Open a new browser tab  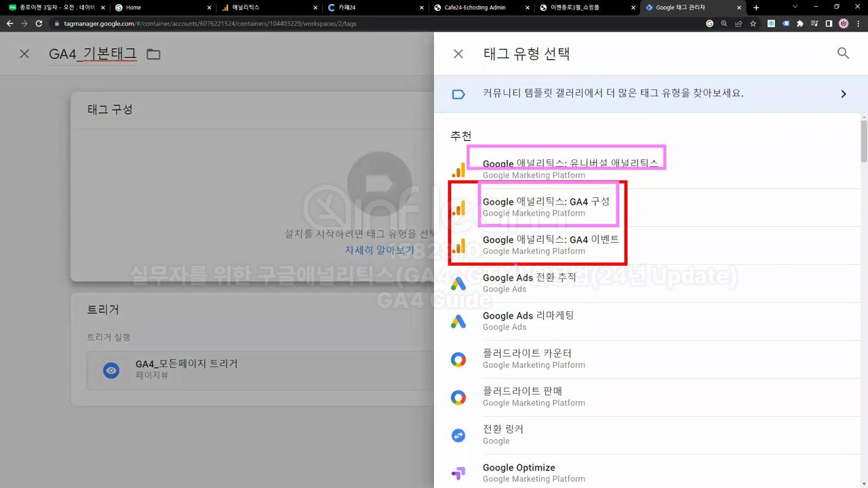[x=756, y=7]
